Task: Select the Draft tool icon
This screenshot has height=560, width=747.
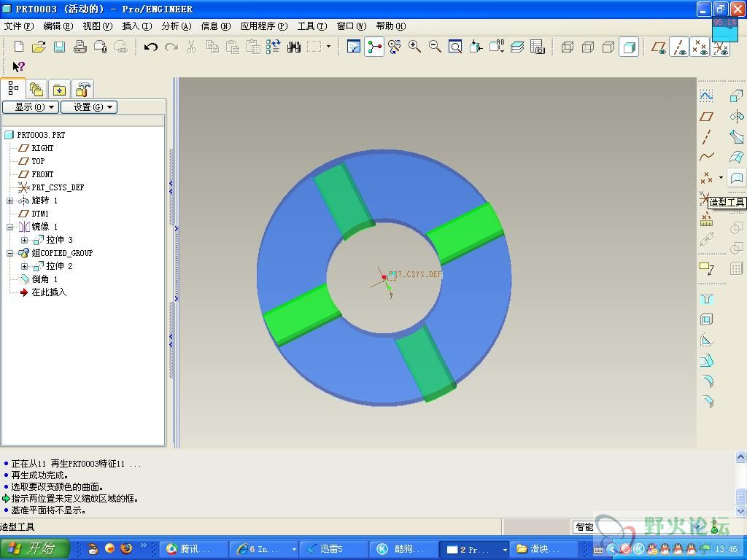Action: 706,360
